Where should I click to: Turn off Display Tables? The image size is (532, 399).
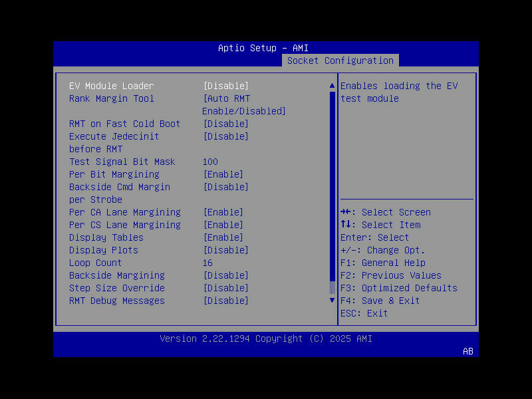pyautogui.click(x=223, y=237)
